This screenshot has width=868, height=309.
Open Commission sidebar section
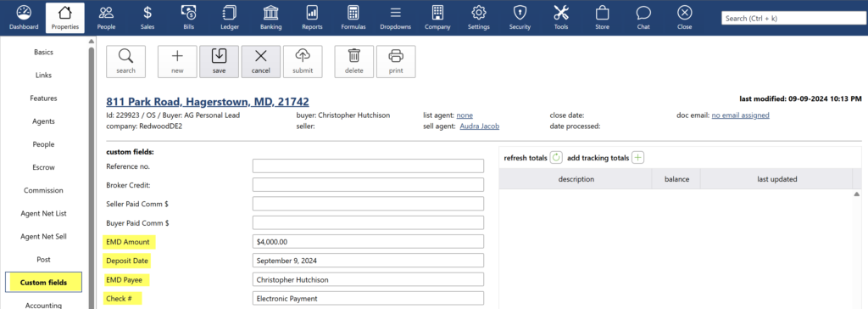(x=44, y=190)
